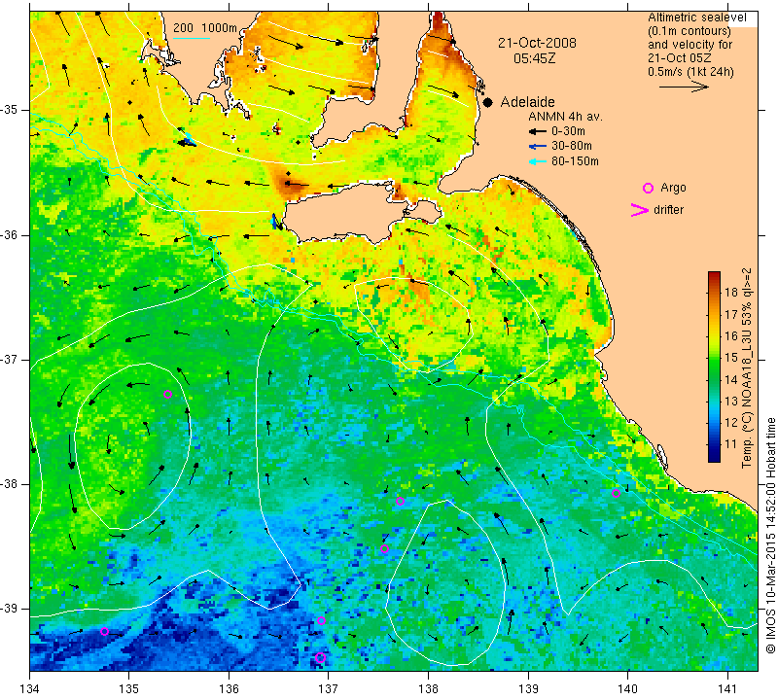The width and height of the screenshot is (778, 700).
Task: Click the Argo float circle near 139.9E, 38.1S
Action: (x=616, y=493)
